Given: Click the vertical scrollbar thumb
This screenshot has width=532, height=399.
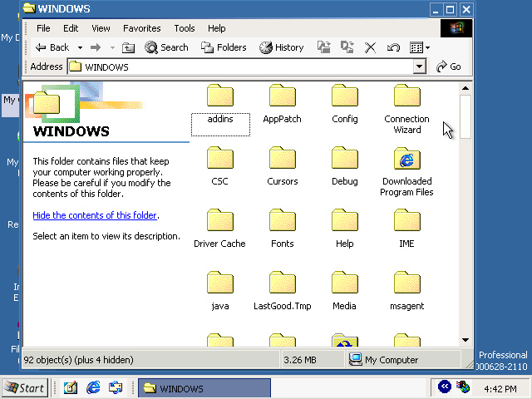Looking at the screenshot, I should 465,116.
